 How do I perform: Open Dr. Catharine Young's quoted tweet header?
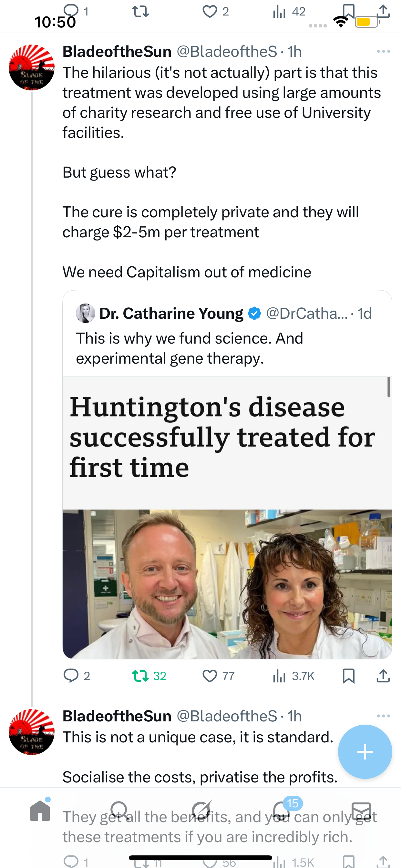(x=171, y=313)
